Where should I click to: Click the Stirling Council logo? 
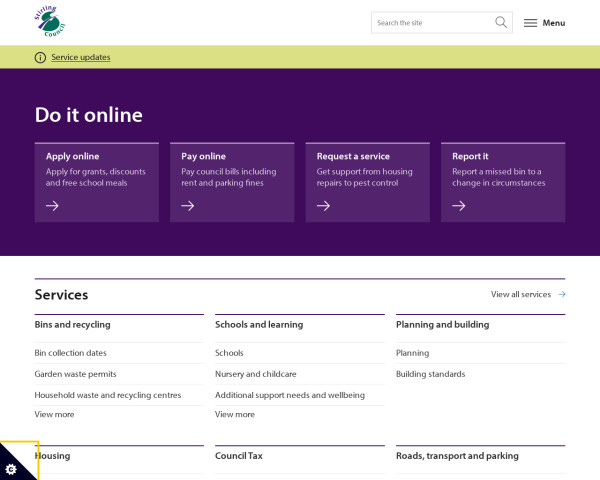[x=53, y=22]
